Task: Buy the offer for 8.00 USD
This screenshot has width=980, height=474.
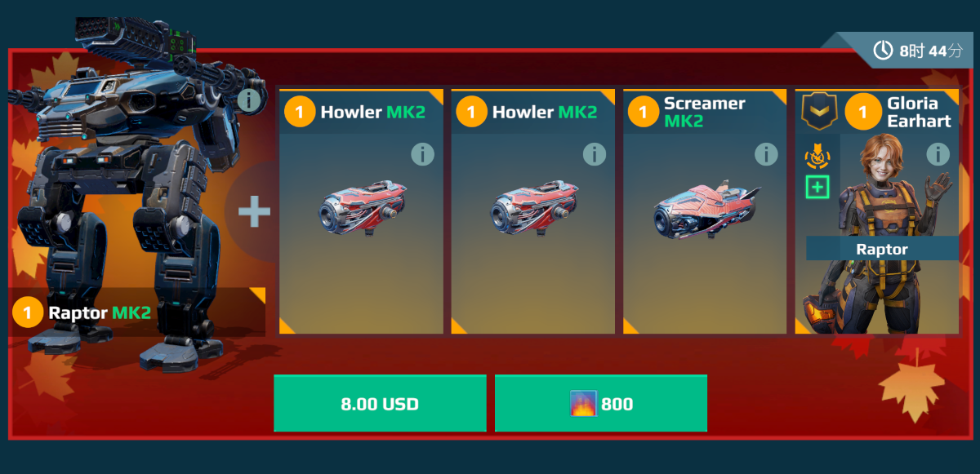Action: click(x=380, y=403)
